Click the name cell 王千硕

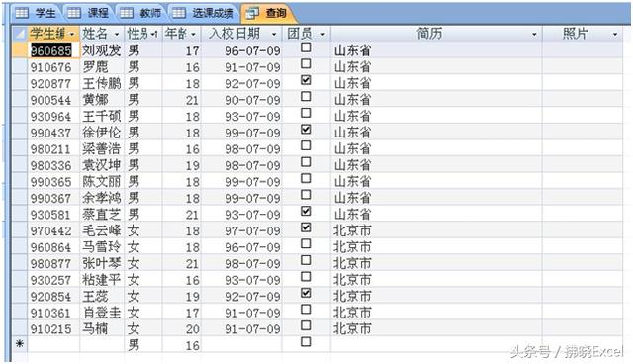[x=102, y=116]
